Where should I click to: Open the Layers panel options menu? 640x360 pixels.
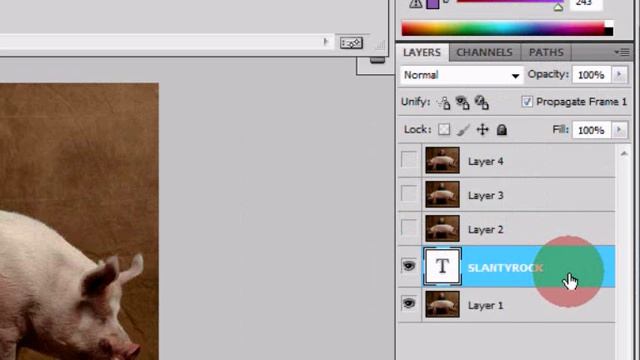[622, 52]
